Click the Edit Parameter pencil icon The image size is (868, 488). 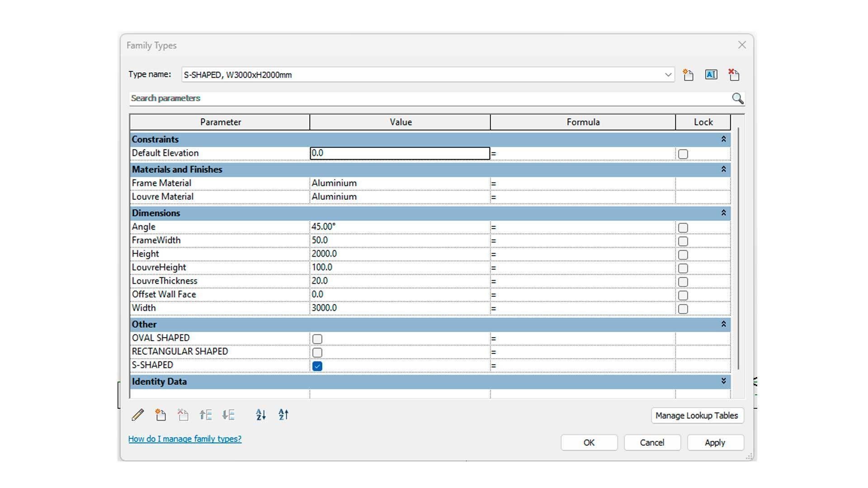[x=138, y=415]
